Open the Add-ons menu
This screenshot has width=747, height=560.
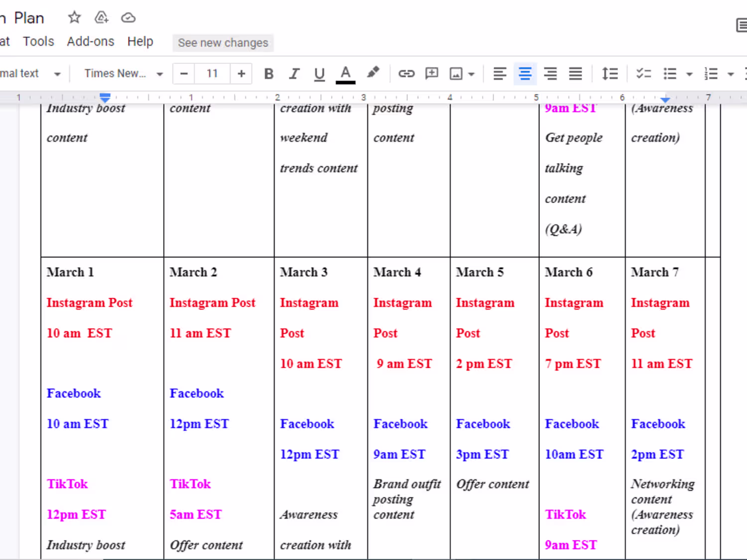coord(91,41)
